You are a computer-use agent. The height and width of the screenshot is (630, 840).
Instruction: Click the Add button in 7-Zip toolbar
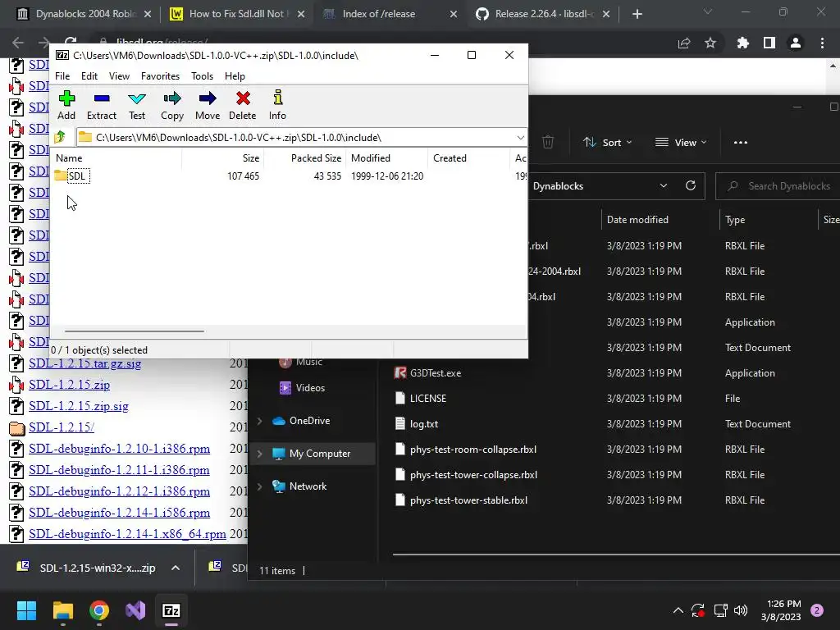pyautogui.click(x=66, y=105)
